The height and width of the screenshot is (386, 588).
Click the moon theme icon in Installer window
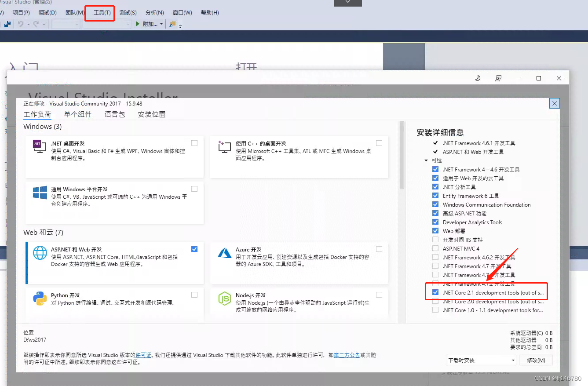point(478,78)
